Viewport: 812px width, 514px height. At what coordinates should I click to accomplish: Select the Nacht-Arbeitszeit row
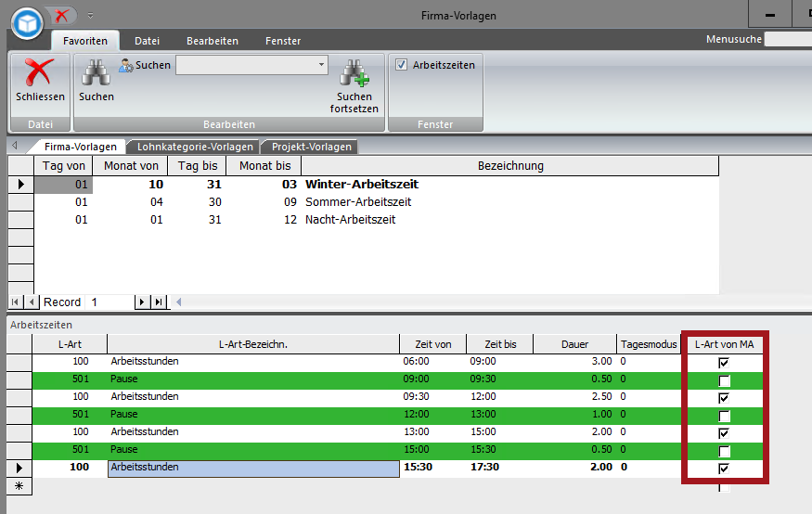[x=377, y=220]
